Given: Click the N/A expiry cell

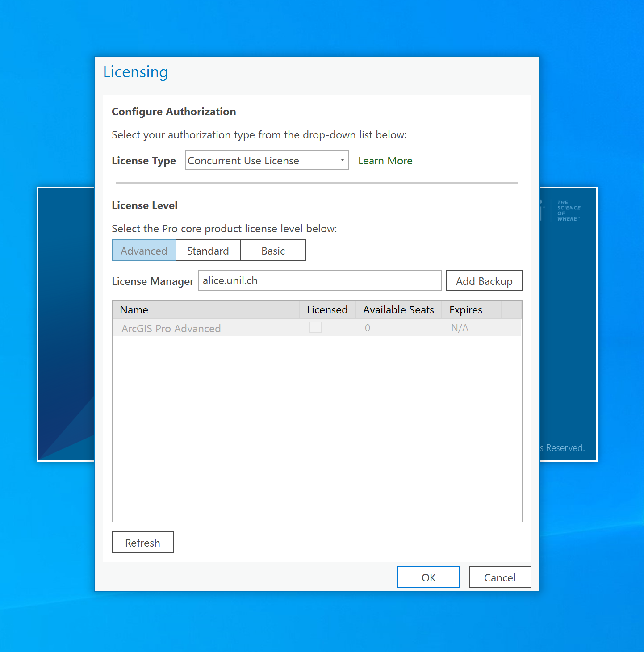Looking at the screenshot, I should [460, 328].
